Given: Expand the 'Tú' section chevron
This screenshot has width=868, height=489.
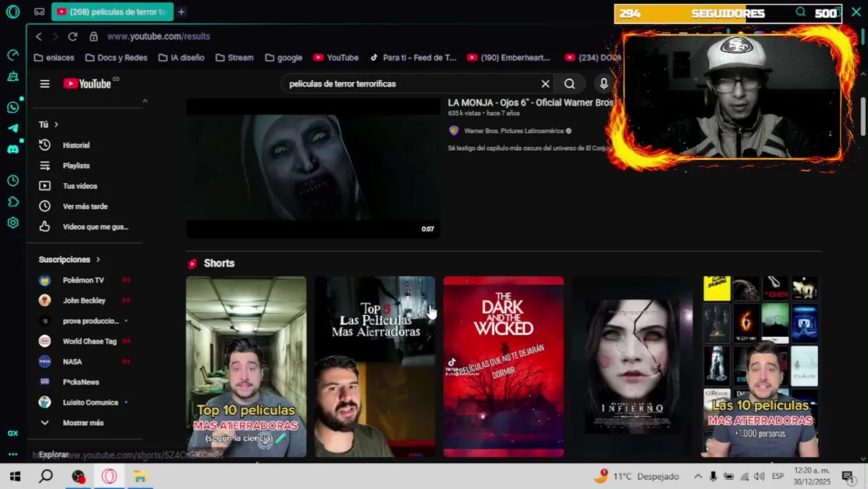Looking at the screenshot, I should (x=56, y=124).
